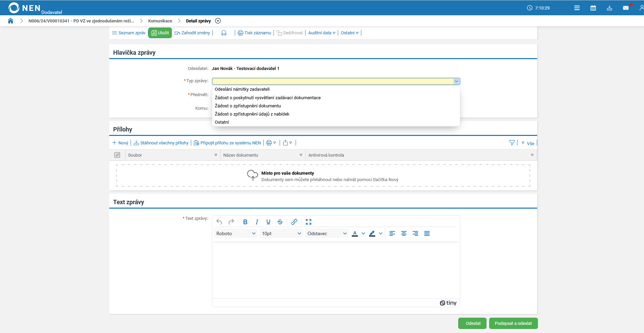Toggle fullscreen editor mode icon

tap(309, 222)
